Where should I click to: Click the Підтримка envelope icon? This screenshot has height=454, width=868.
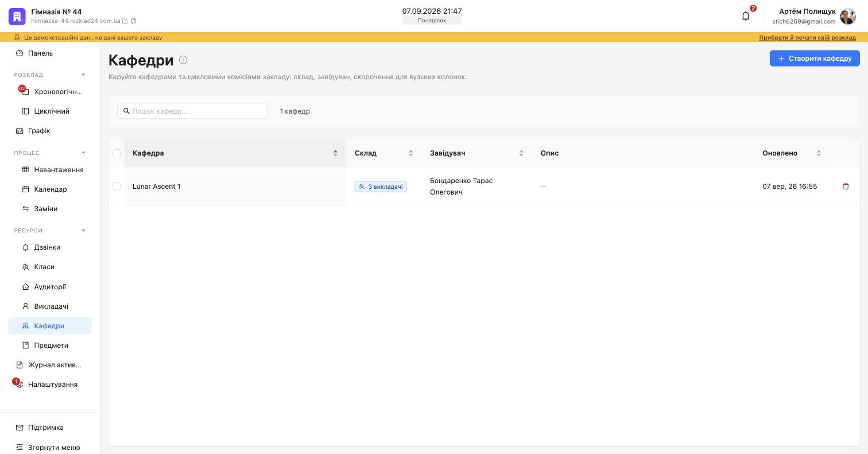20,428
